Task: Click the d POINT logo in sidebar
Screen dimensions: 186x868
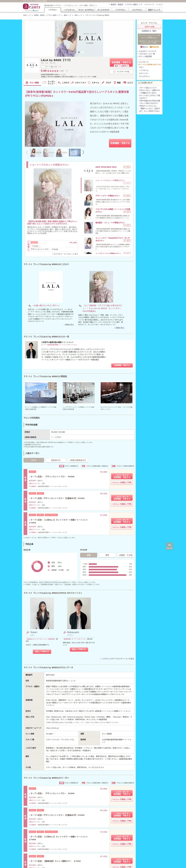Action: click(144, 47)
